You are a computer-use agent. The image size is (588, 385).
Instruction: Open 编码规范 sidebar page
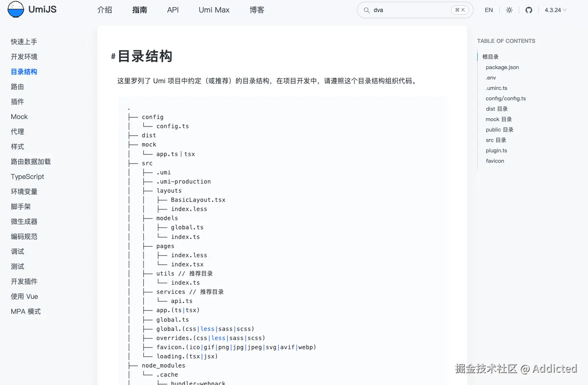pyautogui.click(x=24, y=236)
